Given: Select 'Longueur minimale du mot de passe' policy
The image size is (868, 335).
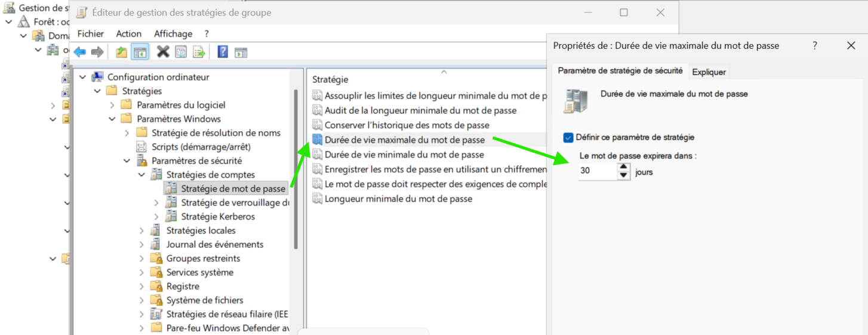Looking at the screenshot, I should coord(398,198).
